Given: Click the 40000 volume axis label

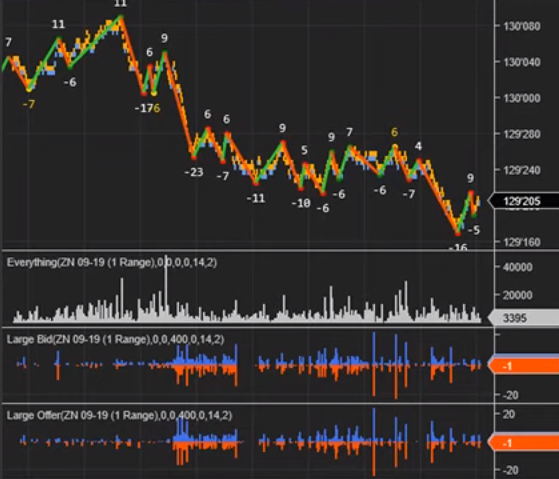Looking at the screenshot, I should [x=518, y=267].
